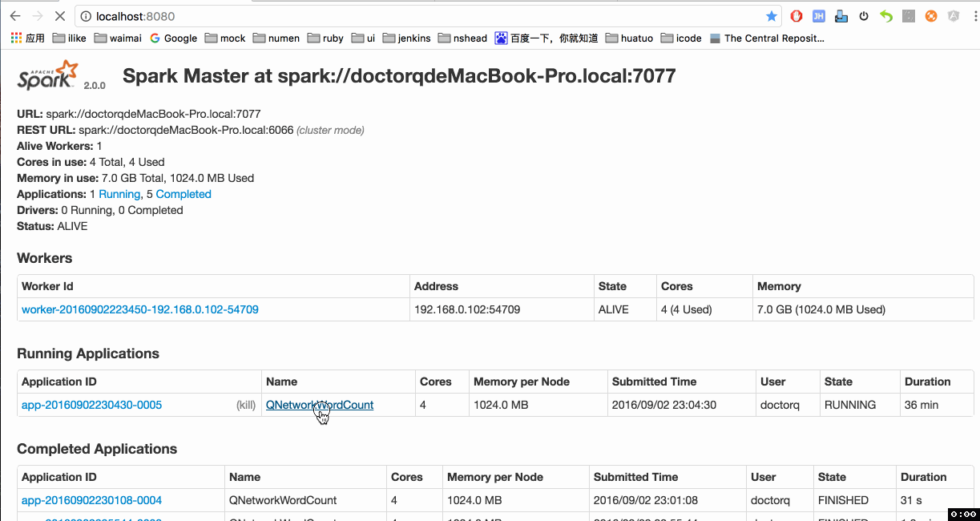Open app-20160902230108-0004 completed application
Screen dimensions: 980x521
[x=91, y=500]
